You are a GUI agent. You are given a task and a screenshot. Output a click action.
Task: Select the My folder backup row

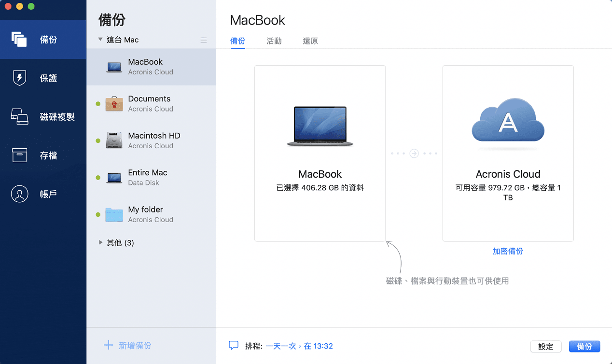point(151,214)
